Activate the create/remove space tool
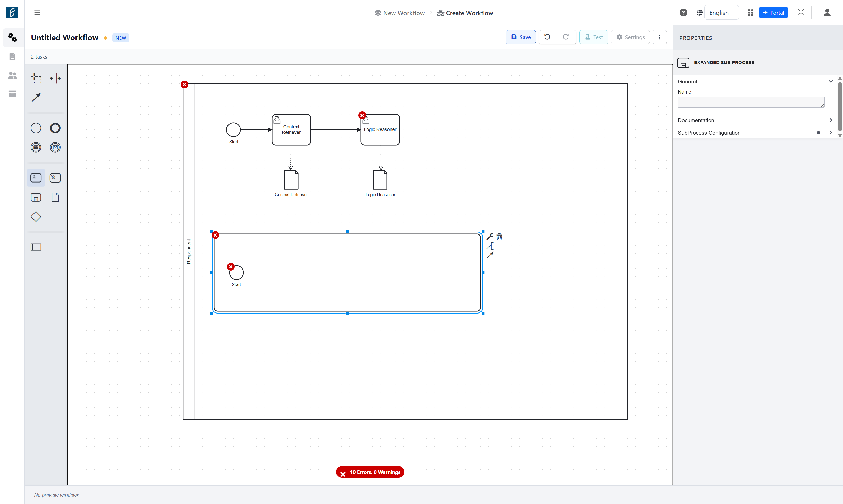The height and width of the screenshot is (504, 843). 55,79
